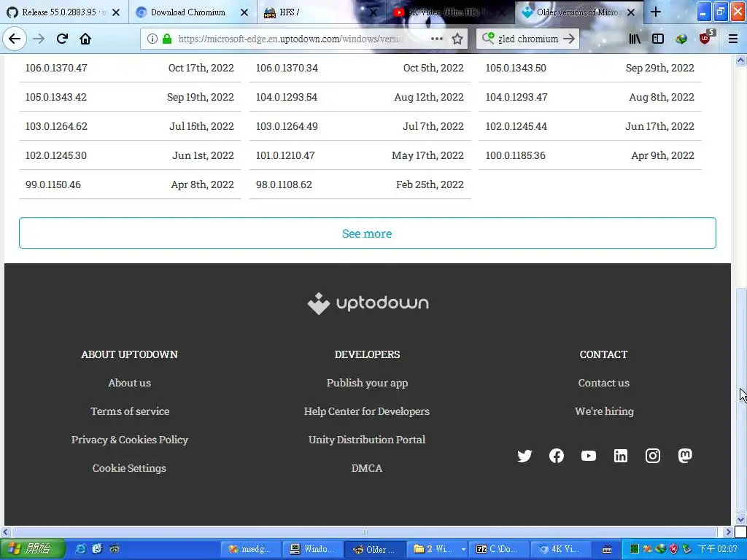Open Cookie Settings link

(x=130, y=468)
